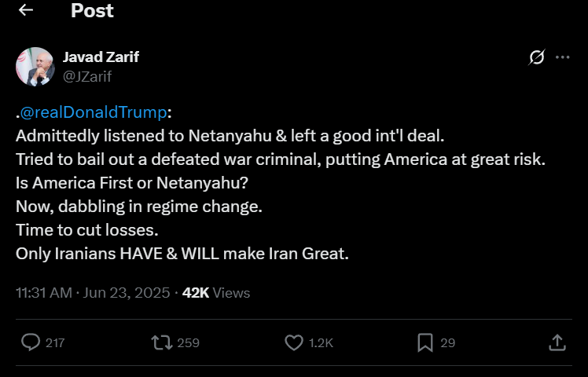Click the 29 bookmarks count
The height and width of the screenshot is (377, 588).
(x=447, y=343)
